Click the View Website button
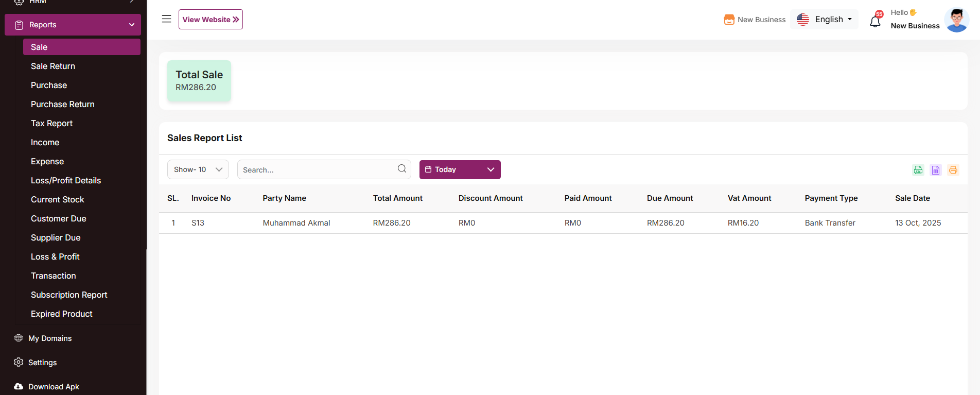This screenshot has height=395, width=980. (211, 20)
